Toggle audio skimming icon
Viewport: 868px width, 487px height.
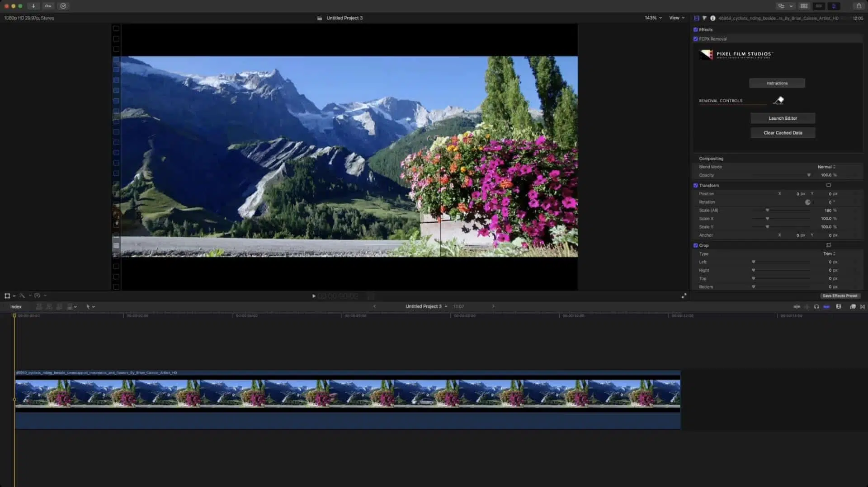coord(807,307)
